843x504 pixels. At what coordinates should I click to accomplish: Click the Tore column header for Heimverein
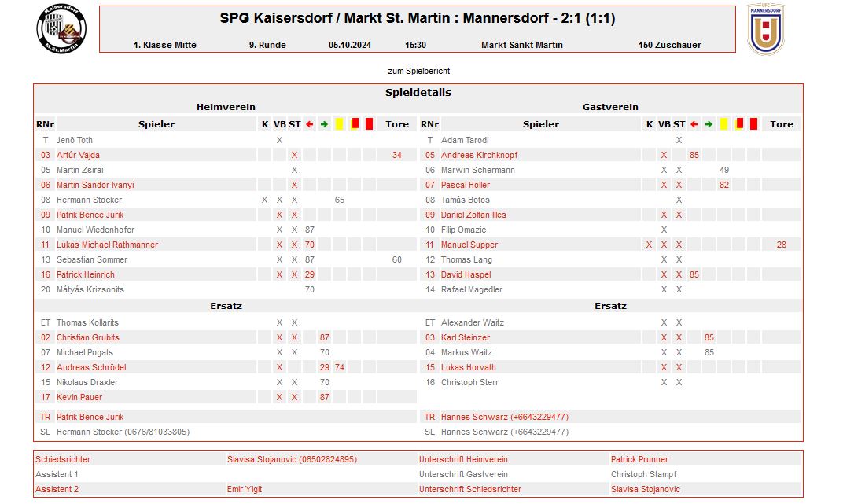pos(397,124)
